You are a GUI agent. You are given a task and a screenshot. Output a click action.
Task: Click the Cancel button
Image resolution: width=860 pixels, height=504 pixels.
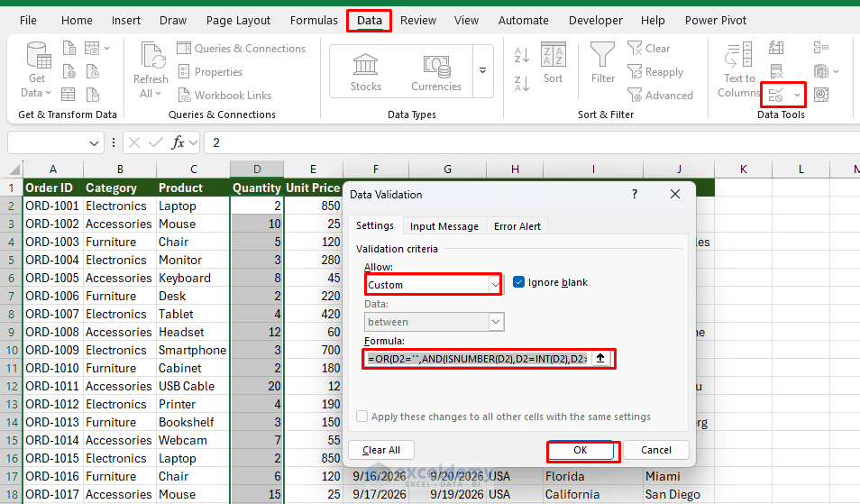(656, 450)
